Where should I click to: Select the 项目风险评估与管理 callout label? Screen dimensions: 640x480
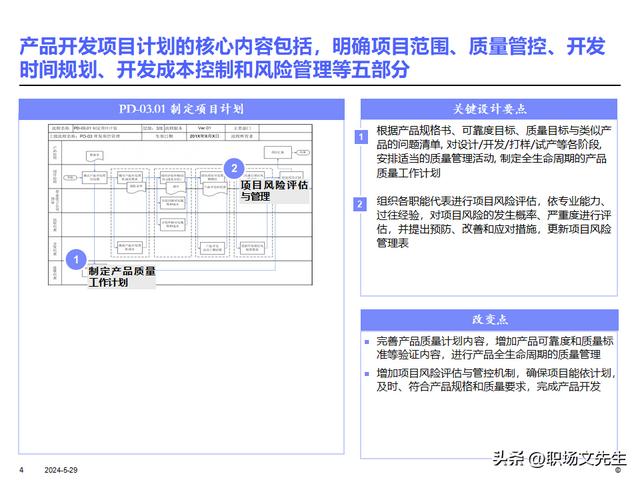[274, 191]
